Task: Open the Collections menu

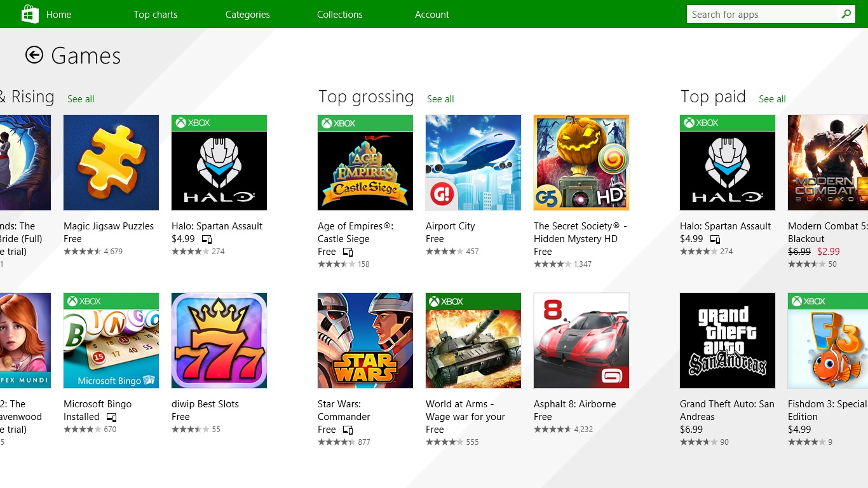Action: click(x=340, y=14)
